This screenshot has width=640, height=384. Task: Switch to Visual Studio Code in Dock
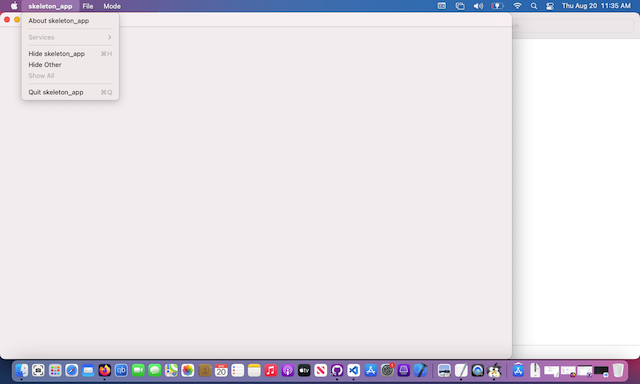pos(354,371)
